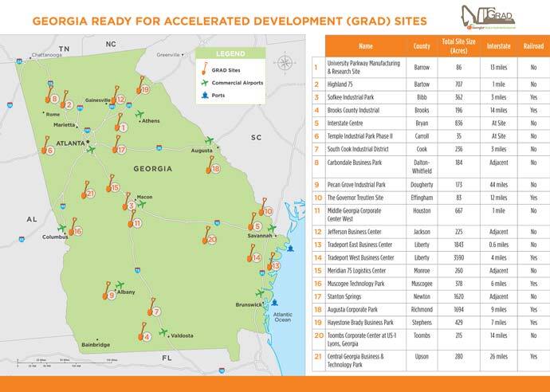This screenshot has height=392, width=550.
Task: Click the 3590 acres cell
Action: tap(458, 257)
